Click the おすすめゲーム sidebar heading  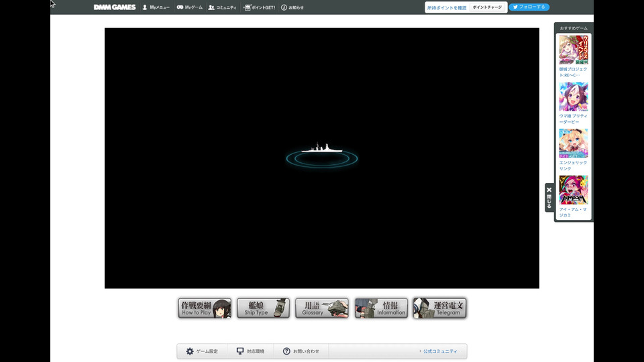[x=574, y=28]
